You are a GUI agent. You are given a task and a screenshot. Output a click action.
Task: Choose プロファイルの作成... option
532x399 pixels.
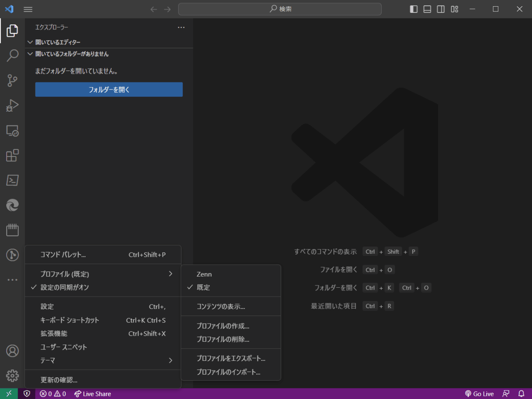point(231,326)
